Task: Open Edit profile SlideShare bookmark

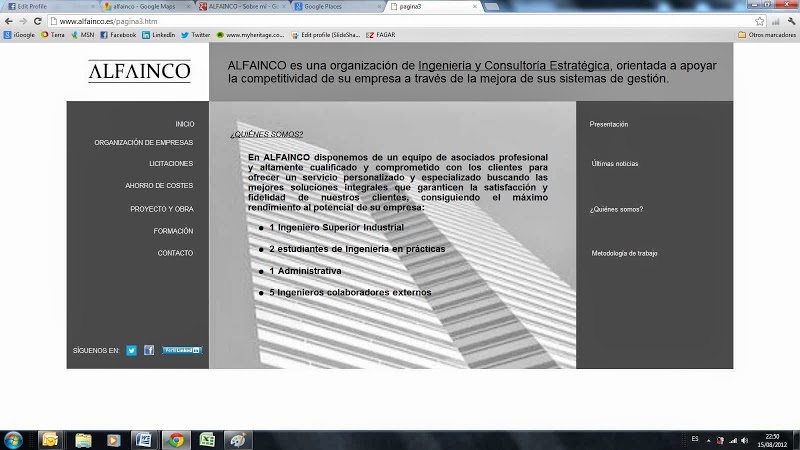Action: (326, 35)
